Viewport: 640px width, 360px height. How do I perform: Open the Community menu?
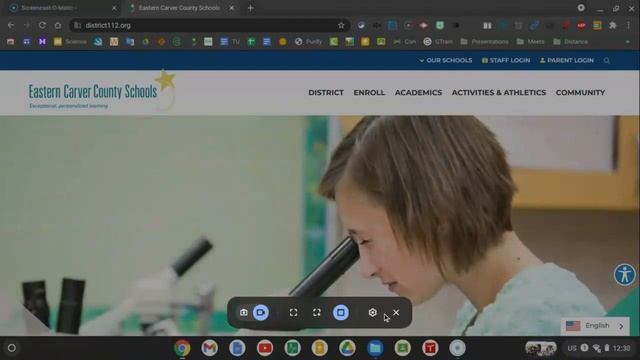tap(580, 93)
